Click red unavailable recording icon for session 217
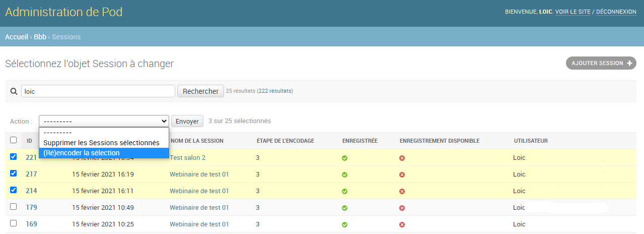644x234 pixels. (x=402, y=174)
